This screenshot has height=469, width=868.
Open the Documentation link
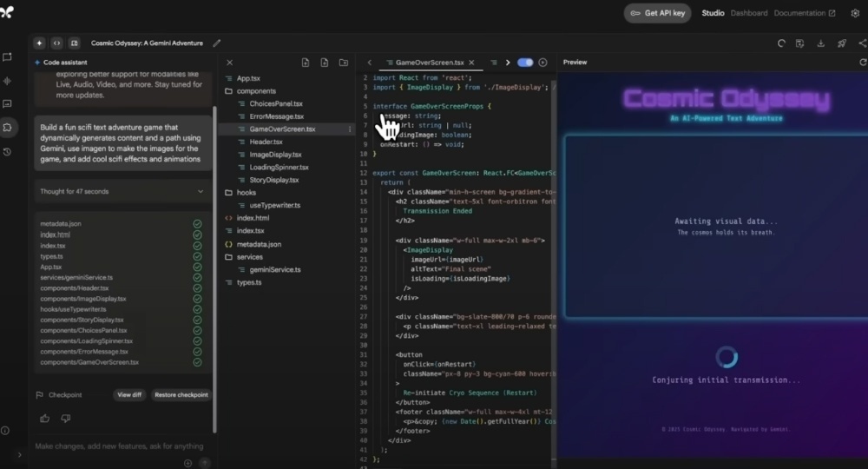click(x=805, y=13)
